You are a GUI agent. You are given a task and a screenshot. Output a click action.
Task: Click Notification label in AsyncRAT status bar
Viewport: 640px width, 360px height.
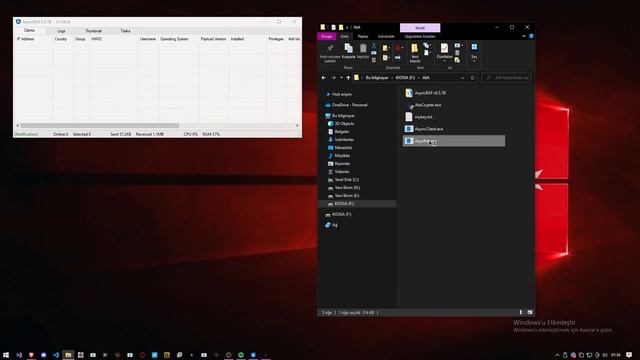[x=27, y=134]
